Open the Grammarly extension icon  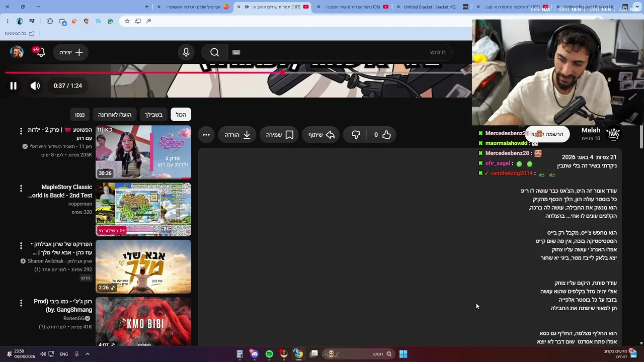pyautogui.click(x=110, y=21)
